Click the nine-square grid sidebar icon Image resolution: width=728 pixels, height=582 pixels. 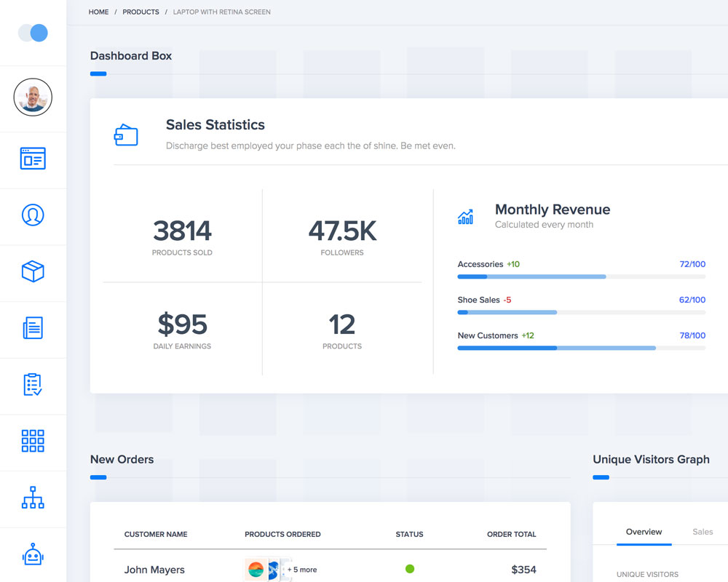pos(33,441)
